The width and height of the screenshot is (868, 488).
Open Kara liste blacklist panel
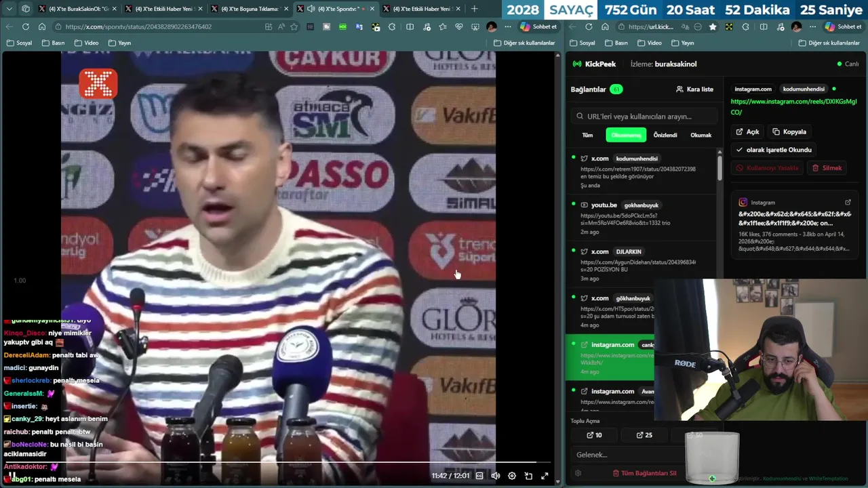[694, 89]
